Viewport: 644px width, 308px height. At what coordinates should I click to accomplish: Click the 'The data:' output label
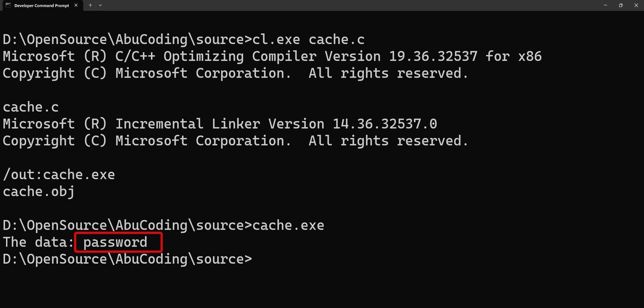39,242
